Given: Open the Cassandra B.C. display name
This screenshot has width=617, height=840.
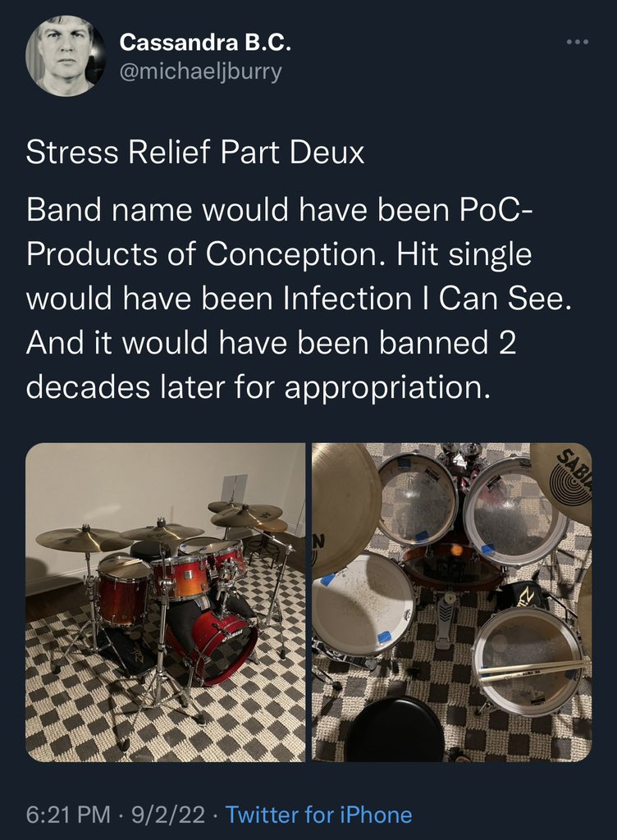Looking at the screenshot, I should click(x=206, y=43).
